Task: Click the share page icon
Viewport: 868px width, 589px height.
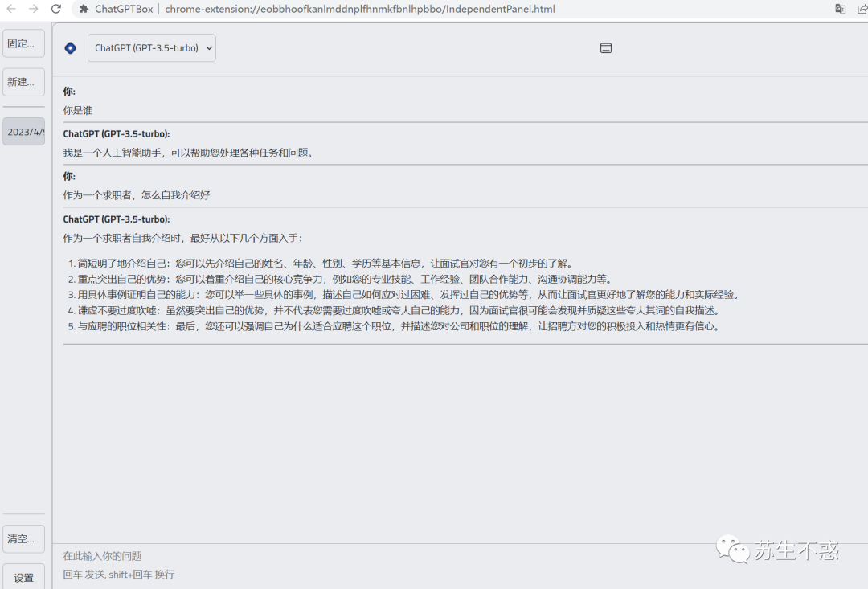Action: [862, 9]
